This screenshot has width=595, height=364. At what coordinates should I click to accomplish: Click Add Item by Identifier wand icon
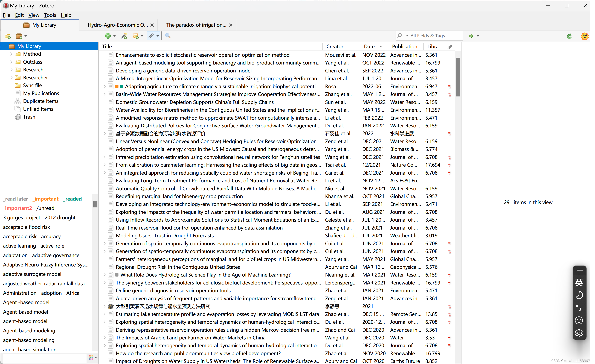pos(124,36)
